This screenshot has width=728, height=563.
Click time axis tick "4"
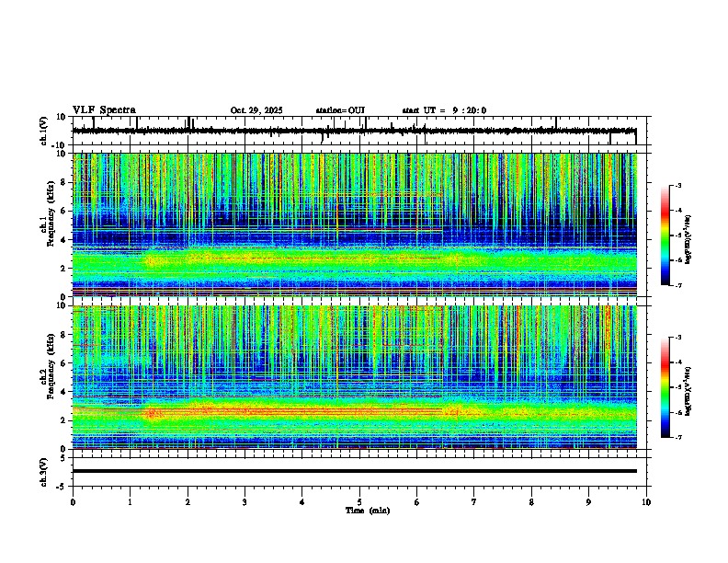302,502
